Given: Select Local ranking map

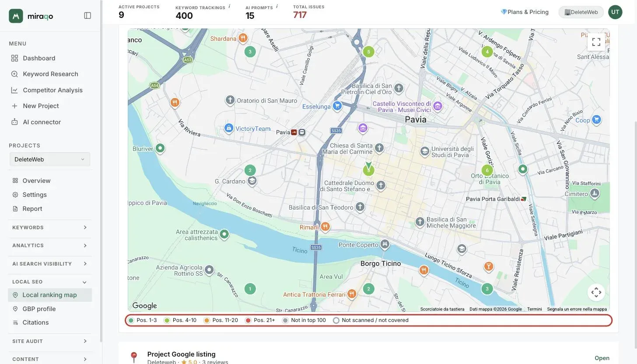Looking at the screenshot, I should 50,295.
